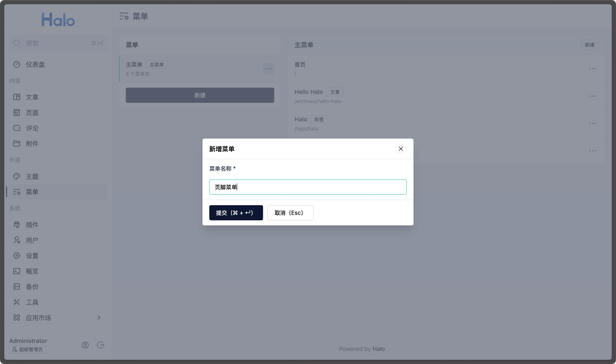Click the 附件 attachments icon
616x364 pixels.
[17, 143]
